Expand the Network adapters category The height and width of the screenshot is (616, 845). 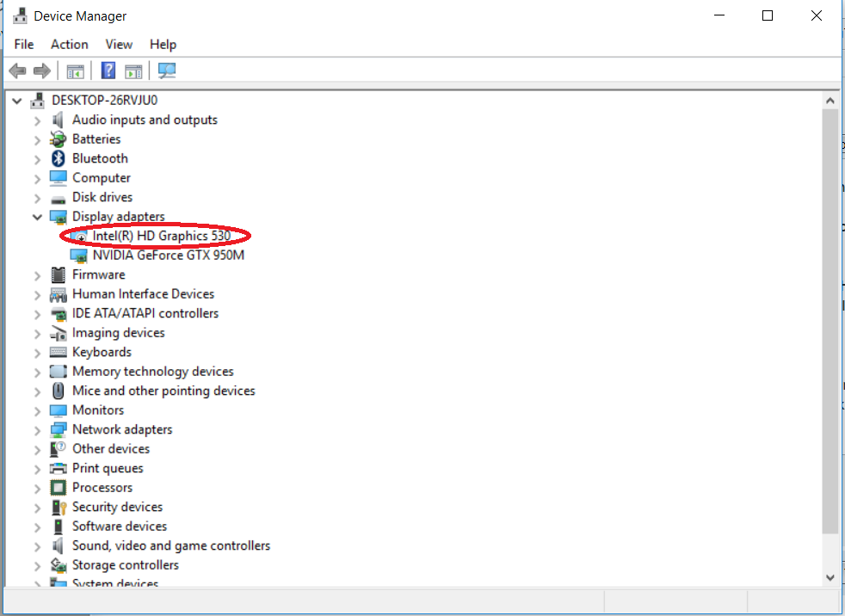click(x=37, y=430)
